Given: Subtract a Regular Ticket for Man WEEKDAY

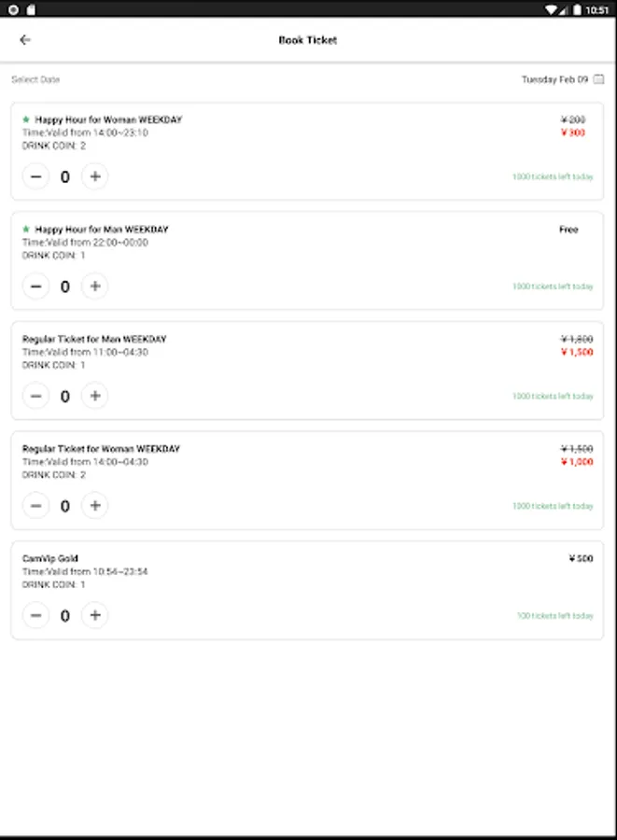Looking at the screenshot, I should pyautogui.click(x=35, y=396).
